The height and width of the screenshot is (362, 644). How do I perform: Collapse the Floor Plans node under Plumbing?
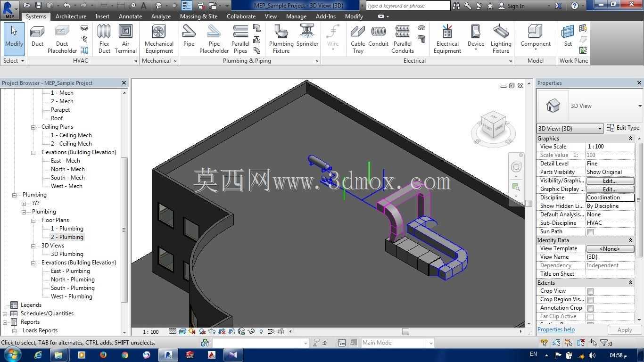point(33,220)
